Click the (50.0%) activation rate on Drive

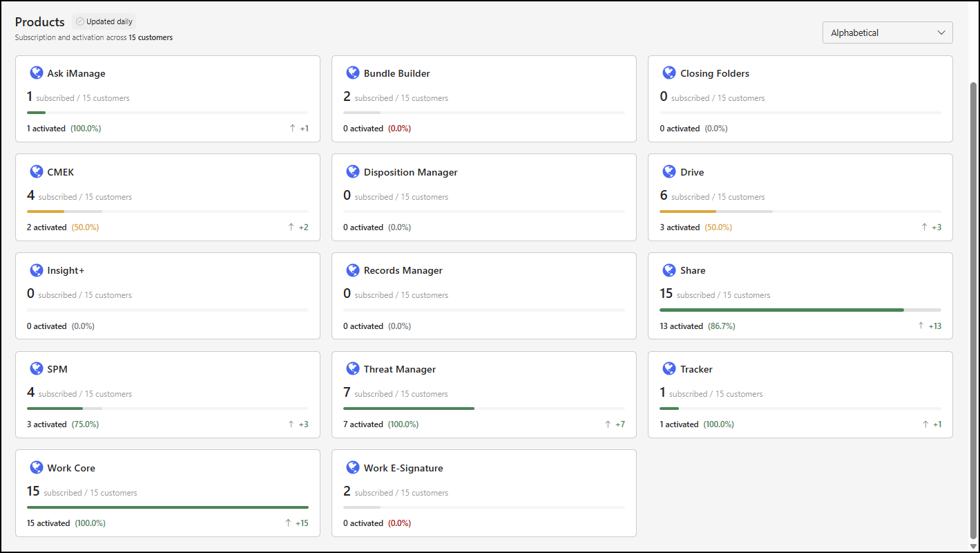pos(718,227)
